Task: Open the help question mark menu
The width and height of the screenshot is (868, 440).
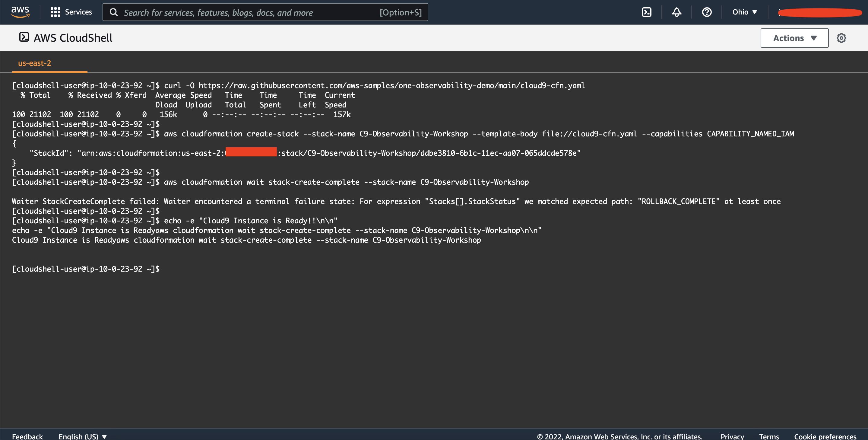Action: pyautogui.click(x=707, y=12)
